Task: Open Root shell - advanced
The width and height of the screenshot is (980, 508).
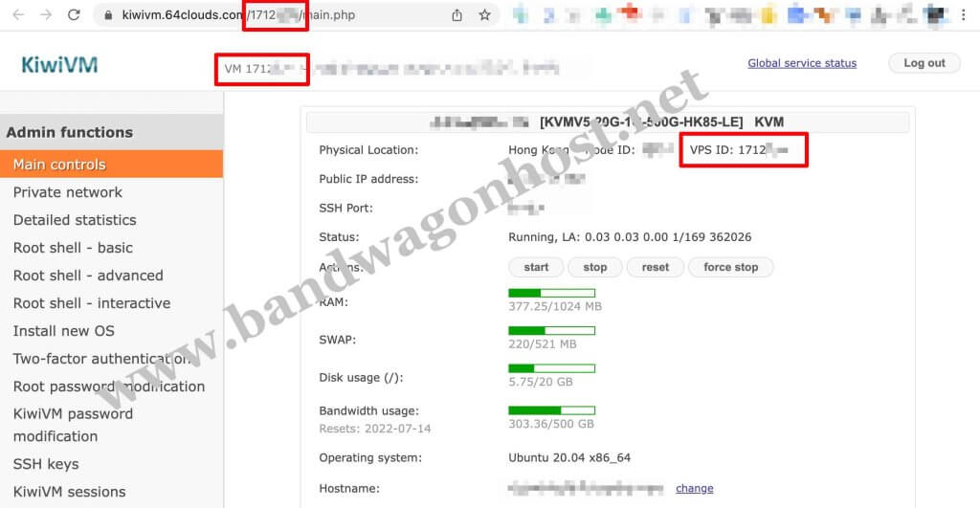Action: (x=88, y=276)
